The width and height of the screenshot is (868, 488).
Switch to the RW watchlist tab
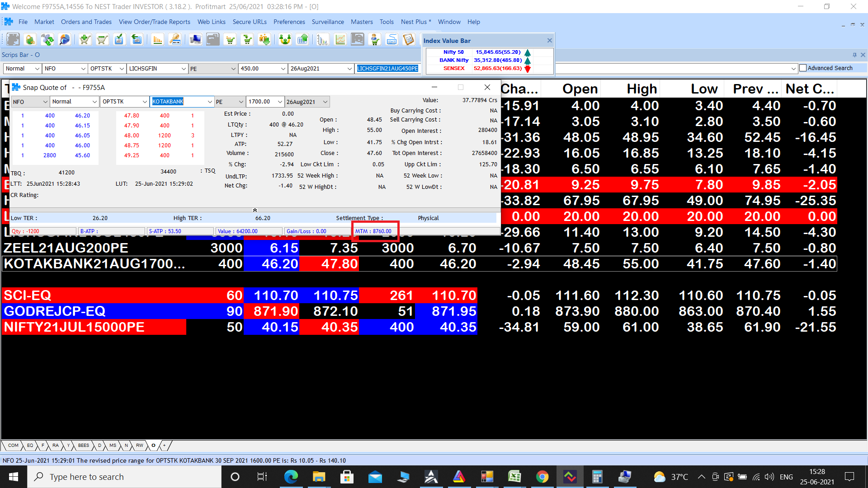140,446
